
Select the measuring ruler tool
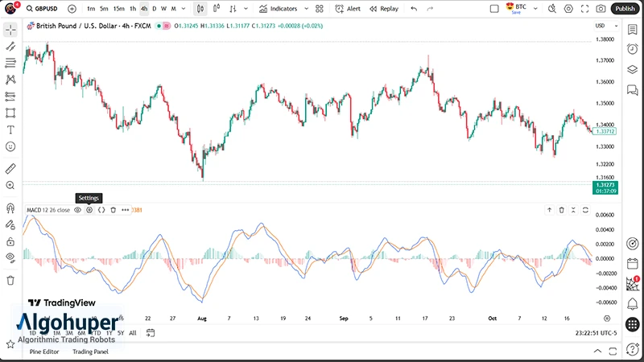(10, 169)
